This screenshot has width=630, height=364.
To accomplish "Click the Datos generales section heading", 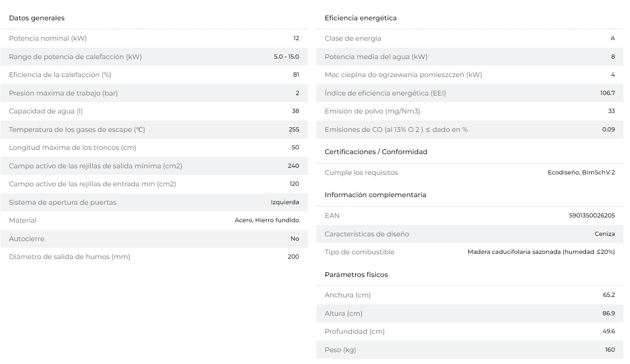I will coord(37,18).
